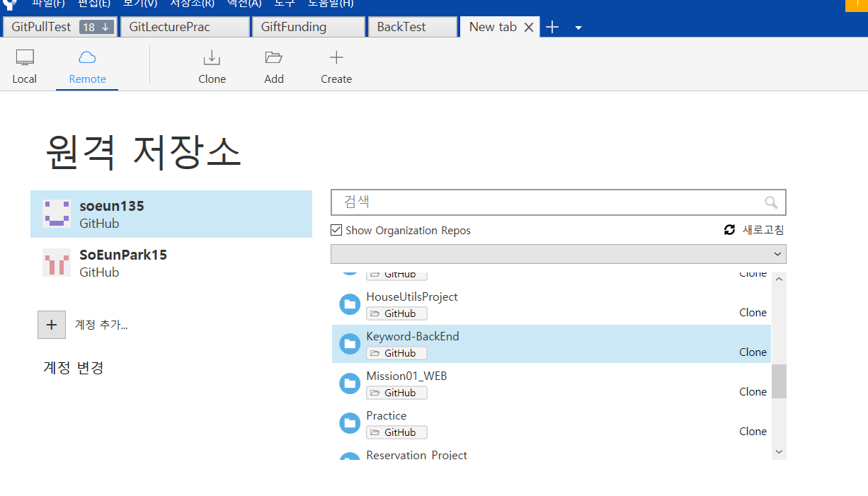Click the repository list scrollbar thumb
The width and height of the screenshot is (868, 496).
[779, 381]
